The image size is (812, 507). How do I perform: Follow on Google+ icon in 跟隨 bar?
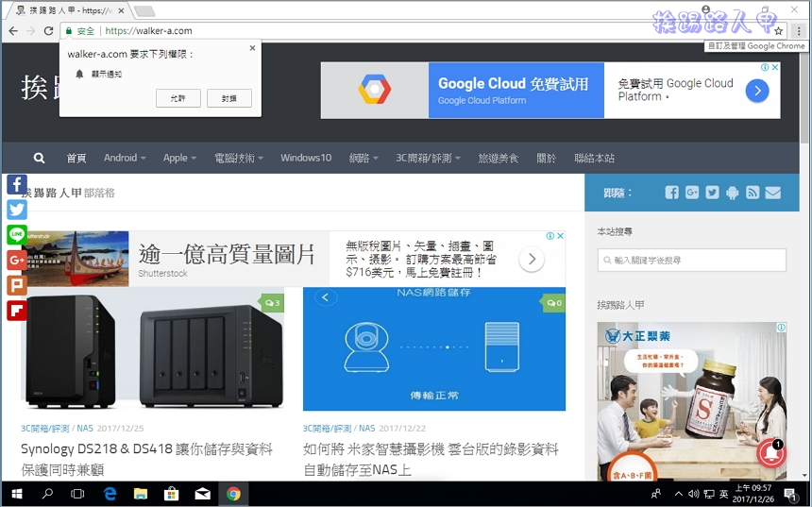pos(692,193)
